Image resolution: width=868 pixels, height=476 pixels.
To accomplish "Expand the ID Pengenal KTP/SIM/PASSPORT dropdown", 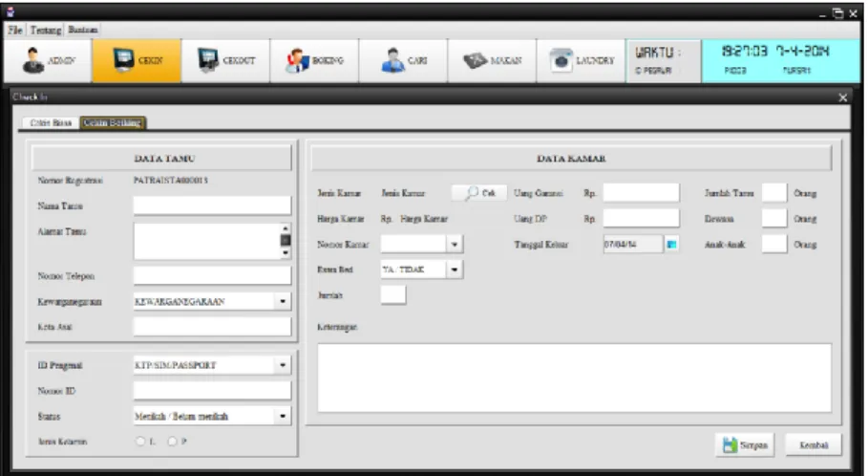I will pyautogui.click(x=283, y=365).
